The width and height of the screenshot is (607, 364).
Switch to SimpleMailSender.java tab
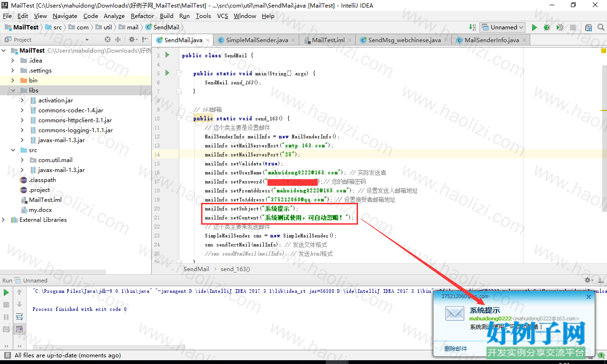pos(257,40)
